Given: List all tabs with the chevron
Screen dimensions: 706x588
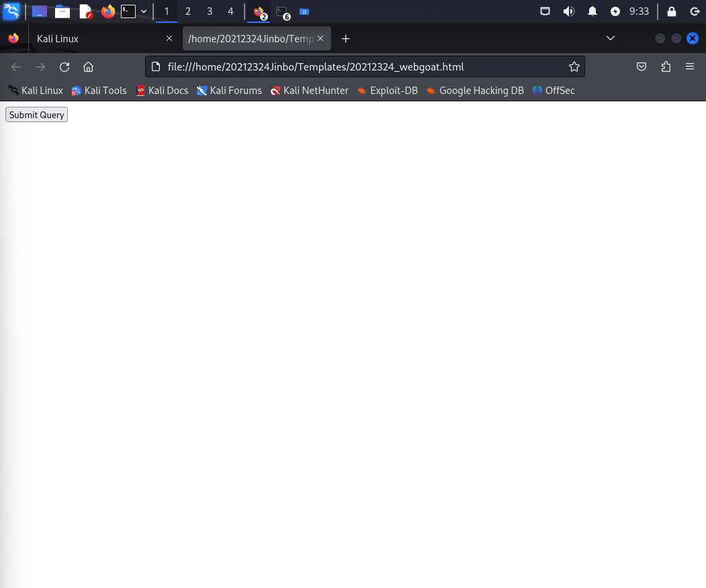Looking at the screenshot, I should tap(611, 38).
